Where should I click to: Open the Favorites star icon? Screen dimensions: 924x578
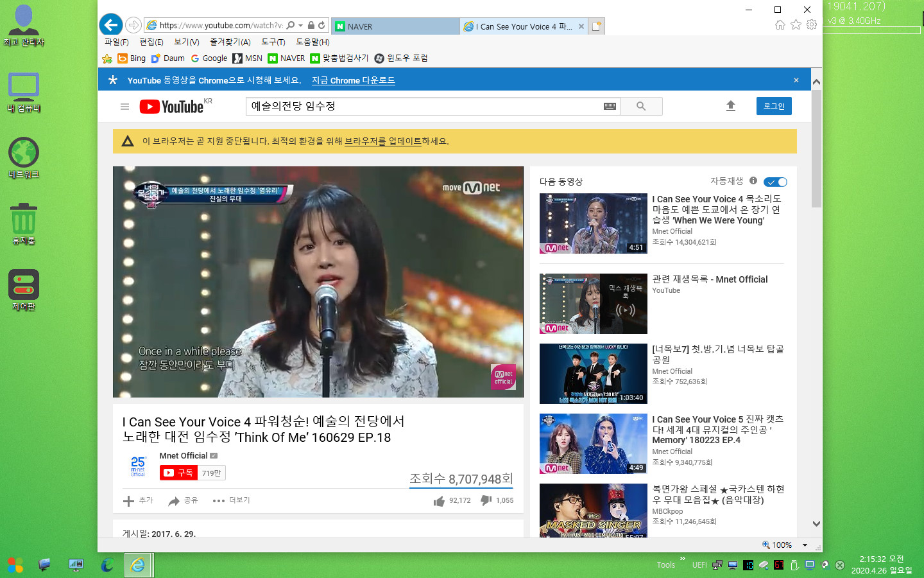pos(796,24)
